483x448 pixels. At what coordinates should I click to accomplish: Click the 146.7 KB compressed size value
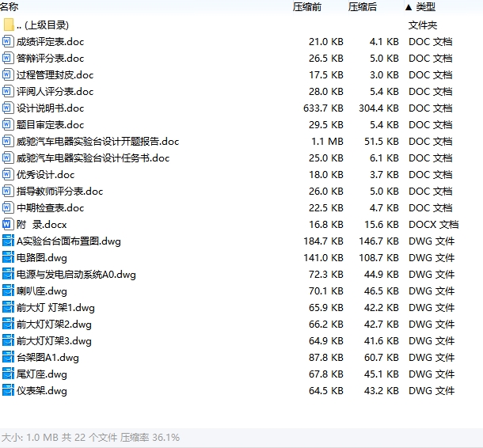coord(378,241)
